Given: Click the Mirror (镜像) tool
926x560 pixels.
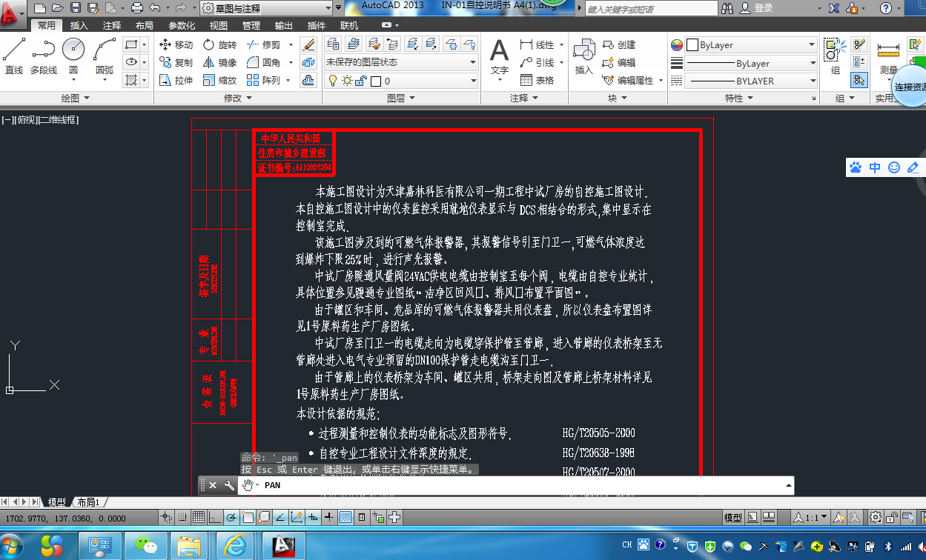Looking at the screenshot, I should pos(219,62).
